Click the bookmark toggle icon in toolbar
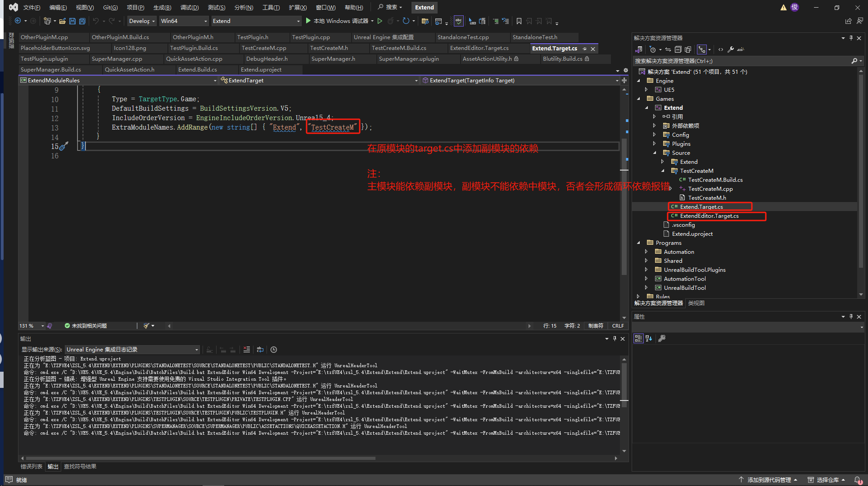 pyautogui.click(x=519, y=21)
